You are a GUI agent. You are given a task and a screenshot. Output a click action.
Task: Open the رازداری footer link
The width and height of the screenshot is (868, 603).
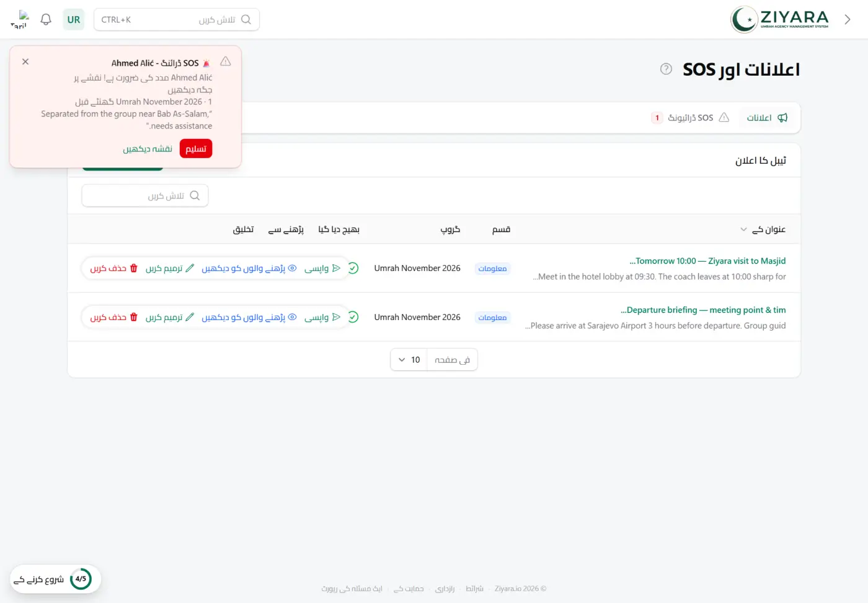445,589
